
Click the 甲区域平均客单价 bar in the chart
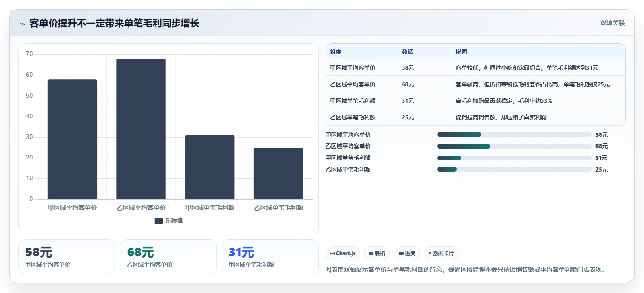coord(72,139)
